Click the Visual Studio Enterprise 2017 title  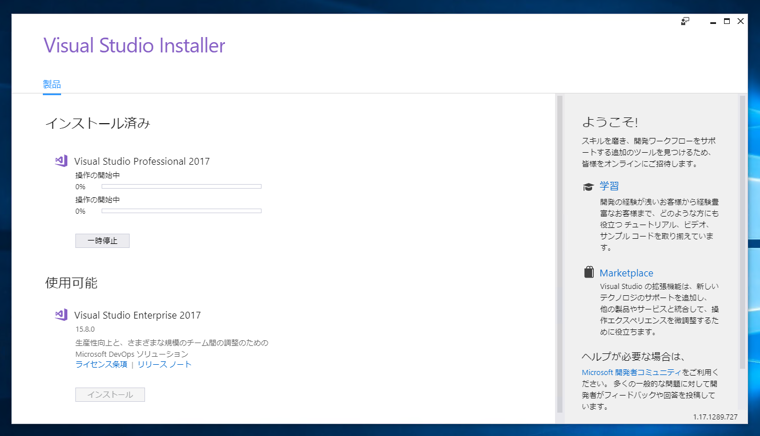click(x=138, y=315)
